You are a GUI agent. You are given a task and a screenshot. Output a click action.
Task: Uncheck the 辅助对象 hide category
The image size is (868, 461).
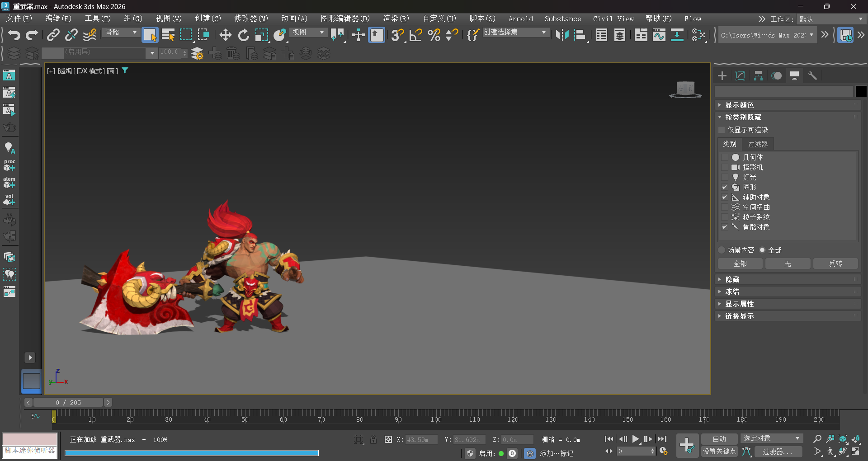(725, 197)
